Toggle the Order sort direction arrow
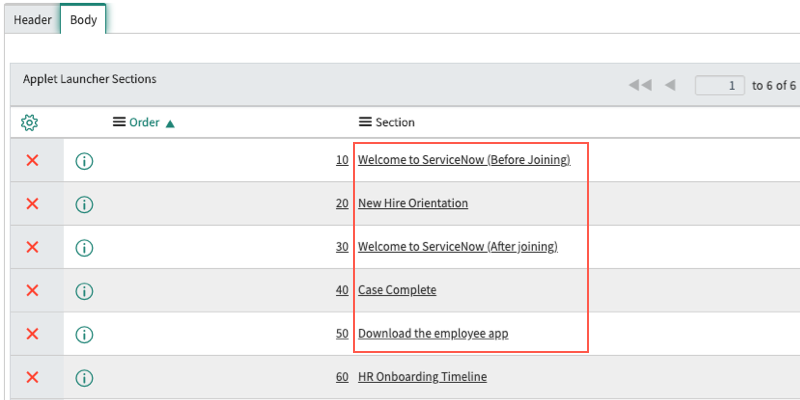Viewport: 800px width, 400px height. point(170,123)
